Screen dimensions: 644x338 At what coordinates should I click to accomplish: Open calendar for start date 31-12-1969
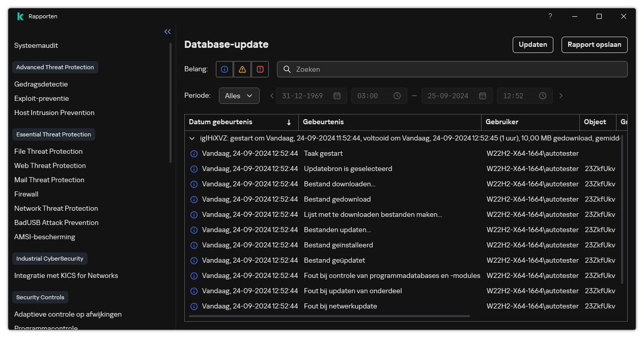point(337,96)
